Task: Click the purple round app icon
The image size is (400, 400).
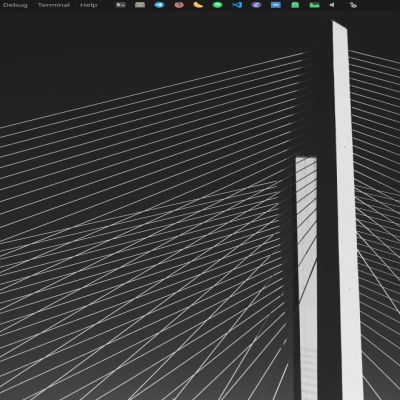Action: (x=256, y=5)
